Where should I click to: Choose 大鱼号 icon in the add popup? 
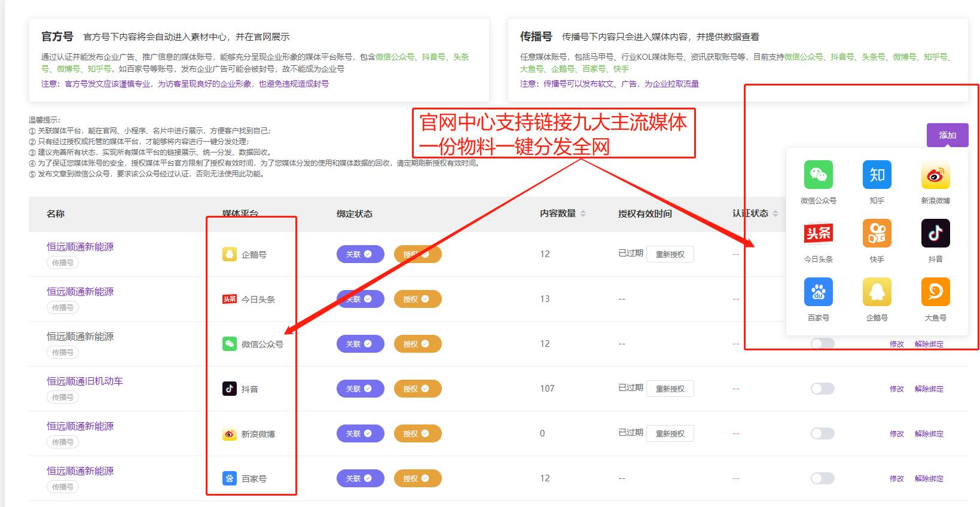click(935, 292)
